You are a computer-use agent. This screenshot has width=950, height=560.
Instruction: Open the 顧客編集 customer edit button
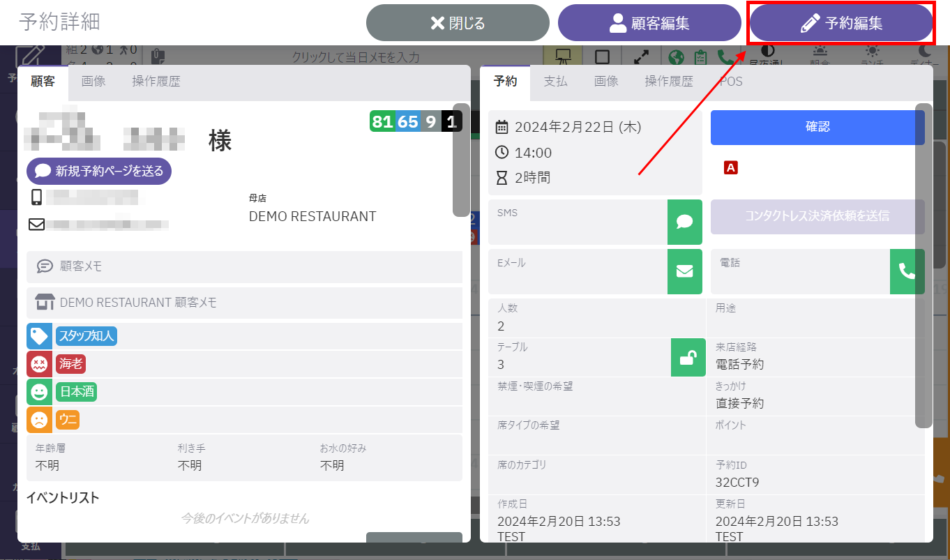click(x=649, y=23)
